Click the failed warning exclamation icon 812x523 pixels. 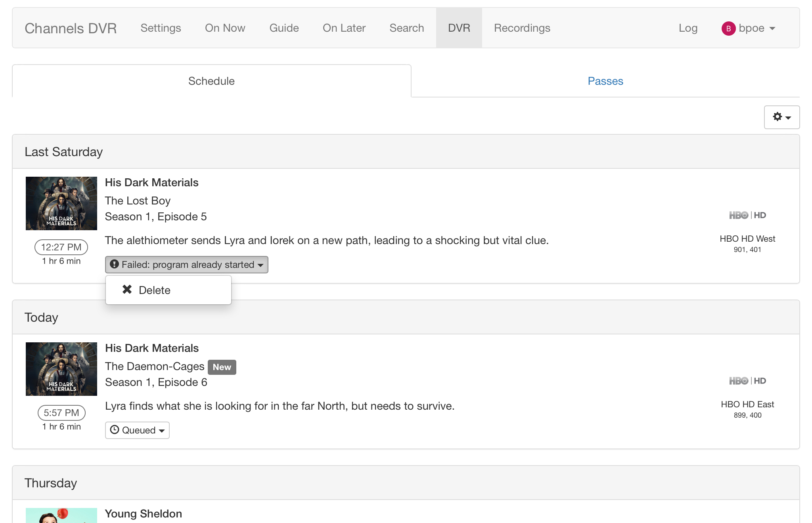click(x=115, y=264)
